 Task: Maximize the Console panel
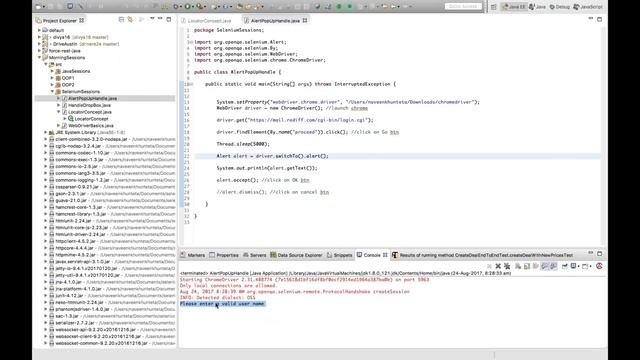(600, 253)
